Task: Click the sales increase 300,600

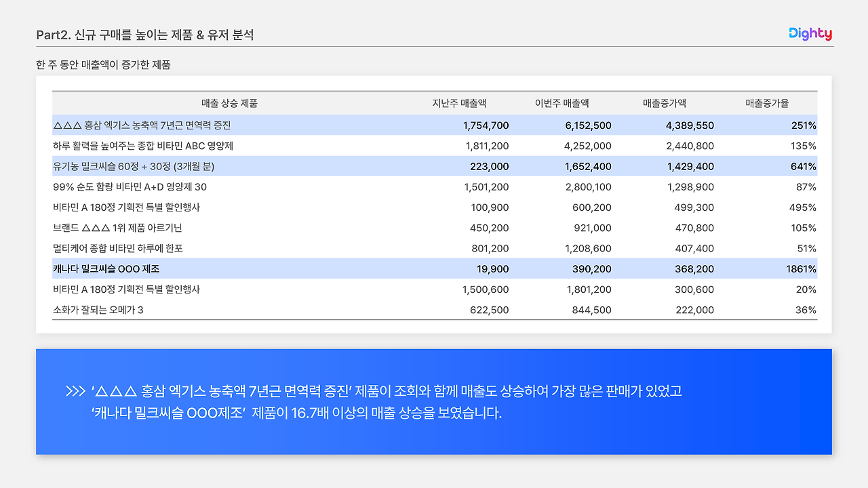Action: pos(694,289)
